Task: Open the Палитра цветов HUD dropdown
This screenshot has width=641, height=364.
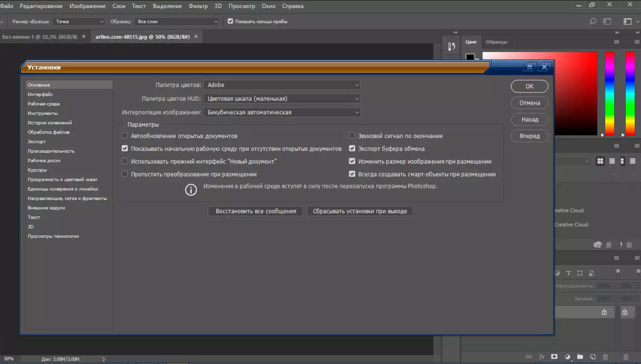Action: (x=282, y=98)
